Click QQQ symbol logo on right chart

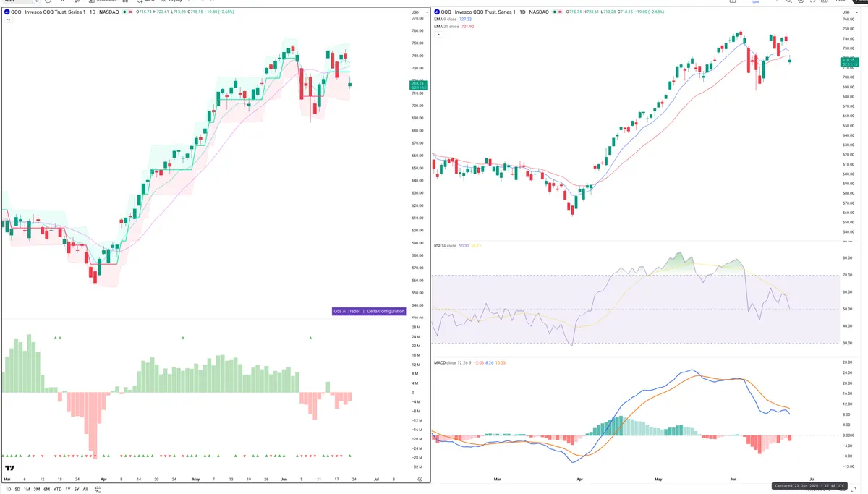point(436,12)
